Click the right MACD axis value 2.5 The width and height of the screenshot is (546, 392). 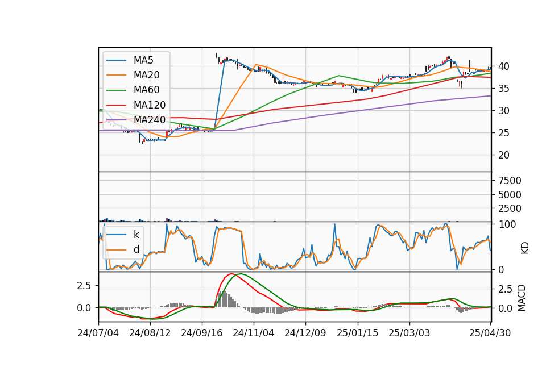(x=505, y=289)
